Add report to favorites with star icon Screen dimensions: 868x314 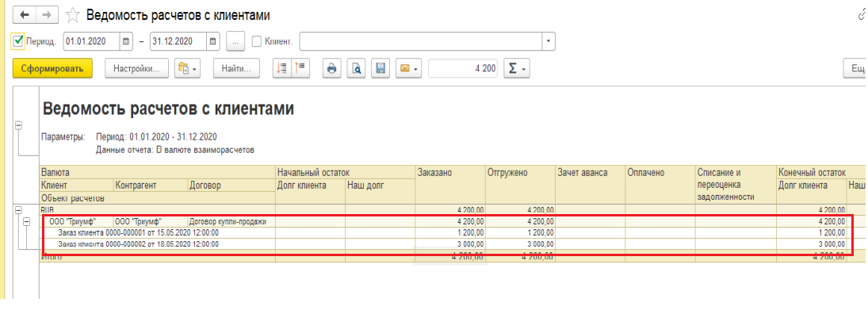[72, 15]
